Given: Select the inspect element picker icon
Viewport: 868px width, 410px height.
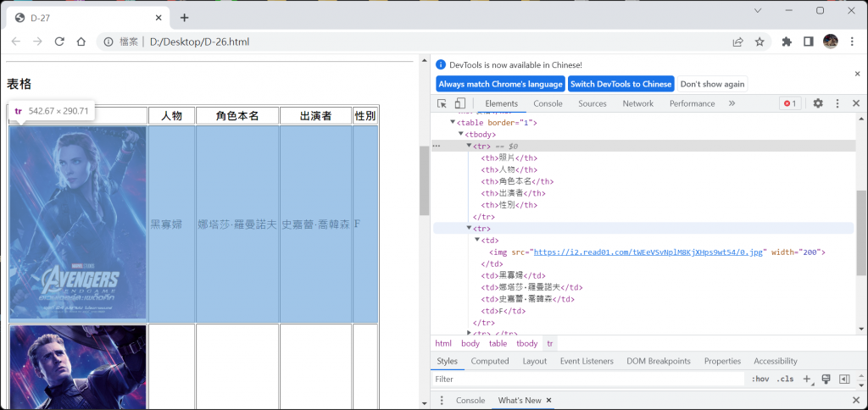Looking at the screenshot, I should (442, 103).
